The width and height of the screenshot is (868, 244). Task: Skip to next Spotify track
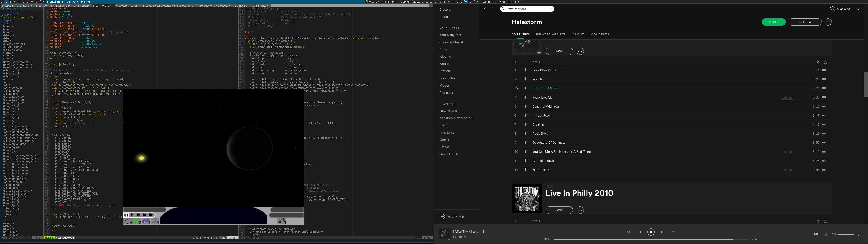click(662, 232)
